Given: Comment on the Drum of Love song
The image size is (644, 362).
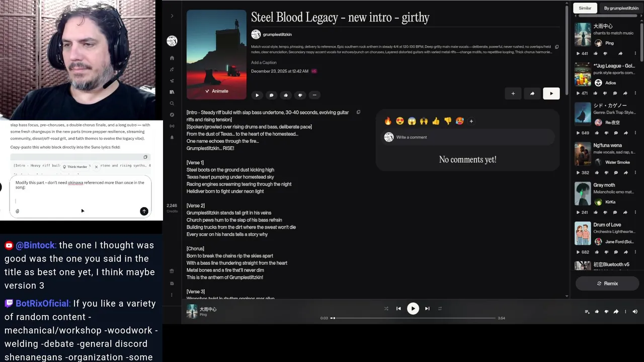Looking at the screenshot, I should [616, 252].
